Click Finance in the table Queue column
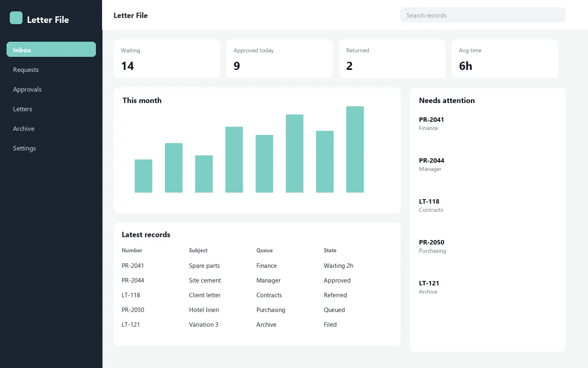The image size is (588, 368). point(266,265)
